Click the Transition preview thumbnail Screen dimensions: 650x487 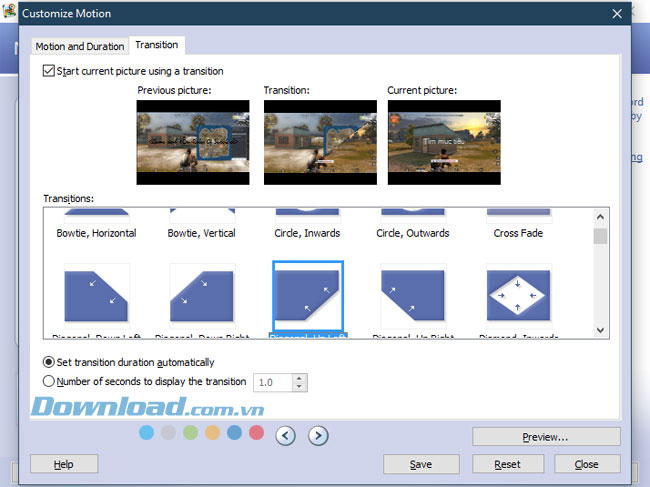coord(320,142)
